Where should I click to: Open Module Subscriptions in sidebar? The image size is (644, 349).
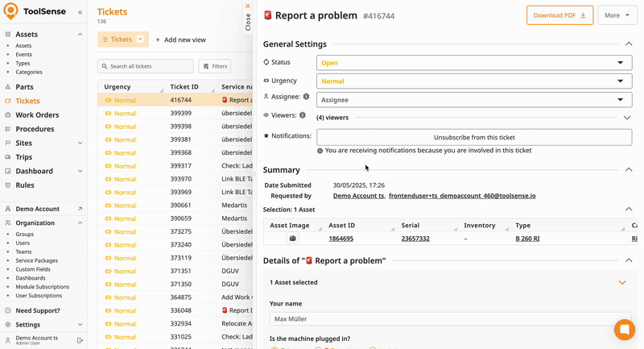tap(43, 287)
